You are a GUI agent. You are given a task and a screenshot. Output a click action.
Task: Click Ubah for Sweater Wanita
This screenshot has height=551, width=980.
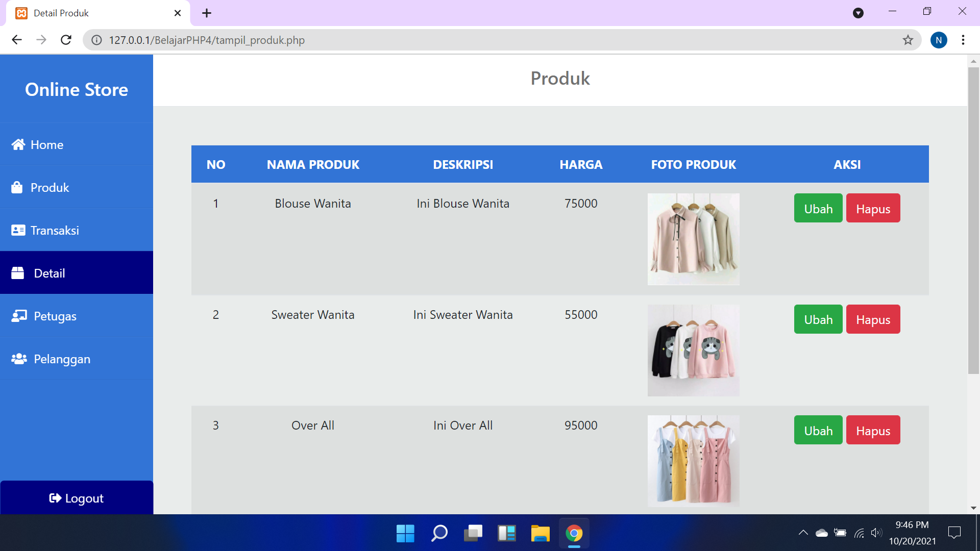(x=818, y=319)
